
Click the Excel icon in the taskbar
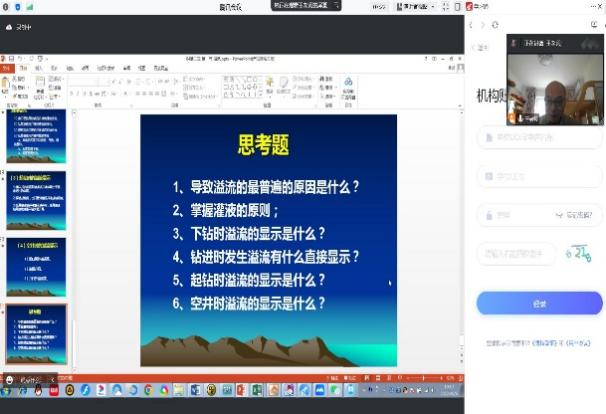tap(254, 389)
